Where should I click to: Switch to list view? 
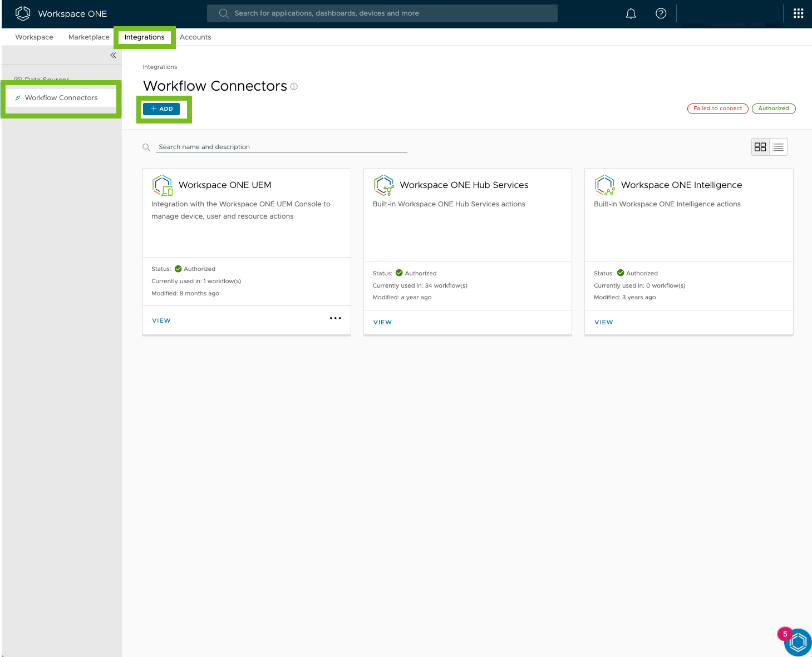778,147
